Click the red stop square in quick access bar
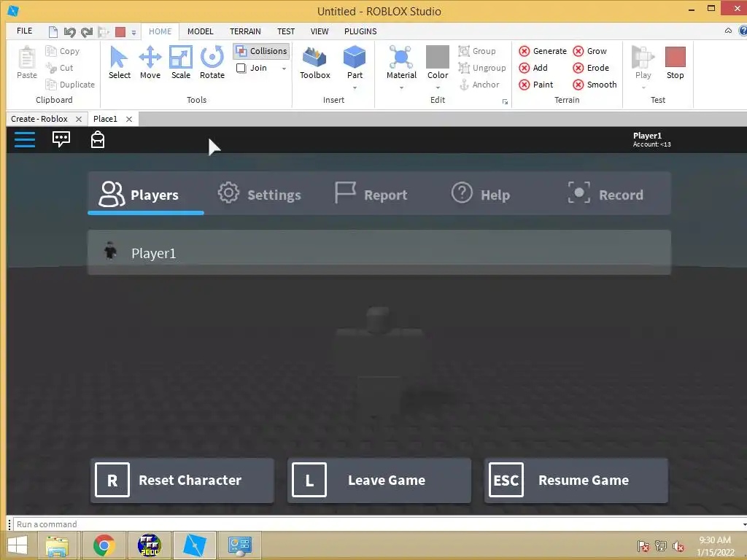The width and height of the screenshot is (747, 560). [x=120, y=32]
